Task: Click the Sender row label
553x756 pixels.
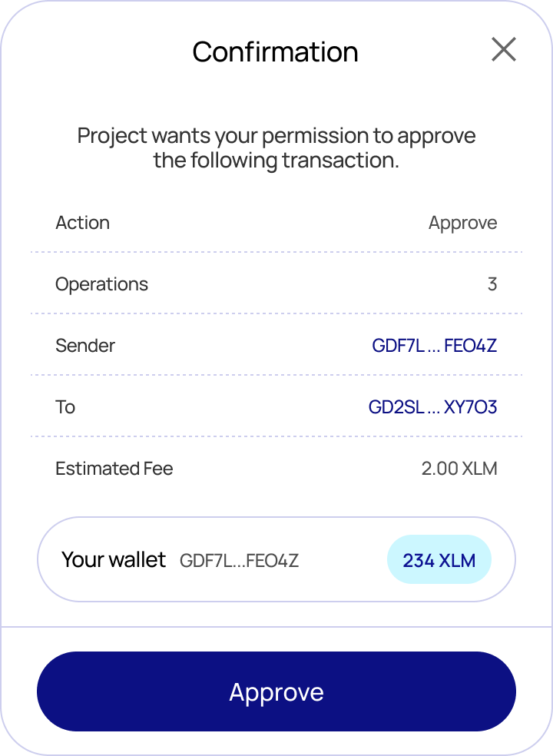Action: (x=84, y=346)
